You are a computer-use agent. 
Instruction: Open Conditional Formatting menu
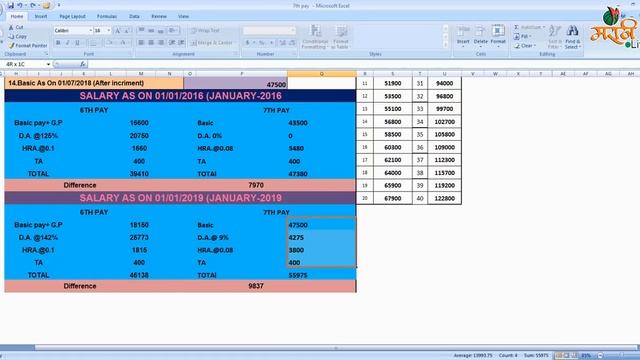[315, 37]
